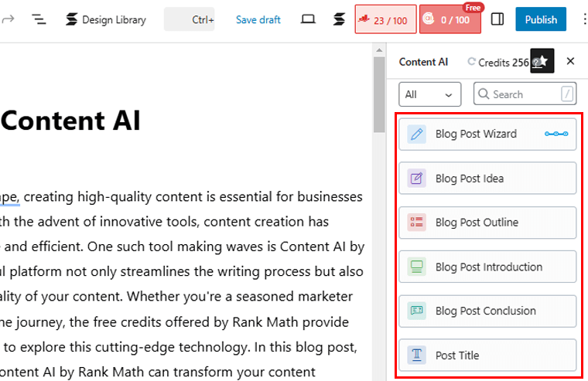This screenshot has height=381, width=588.
Task: Open the All category dropdown
Action: (429, 94)
